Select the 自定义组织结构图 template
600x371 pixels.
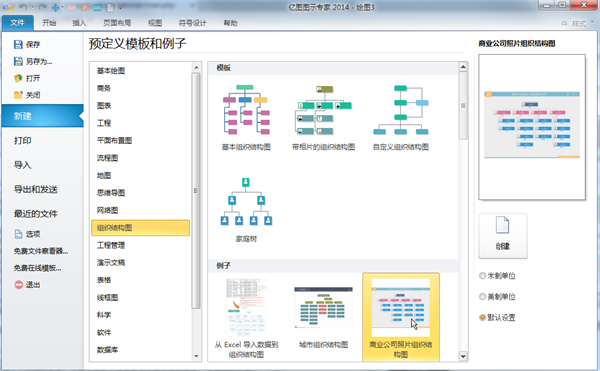click(x=401, y=118)
